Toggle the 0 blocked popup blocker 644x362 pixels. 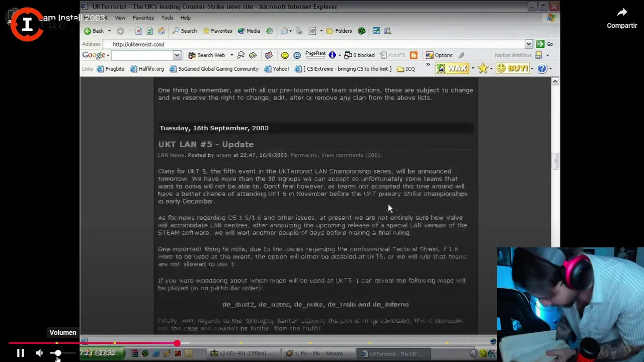[x=359, y=55]
